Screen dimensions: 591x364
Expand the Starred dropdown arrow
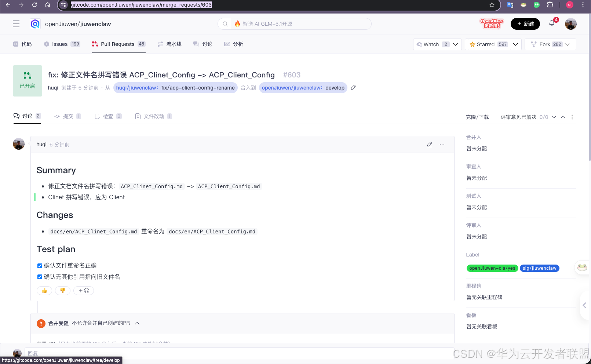[515, 44]
